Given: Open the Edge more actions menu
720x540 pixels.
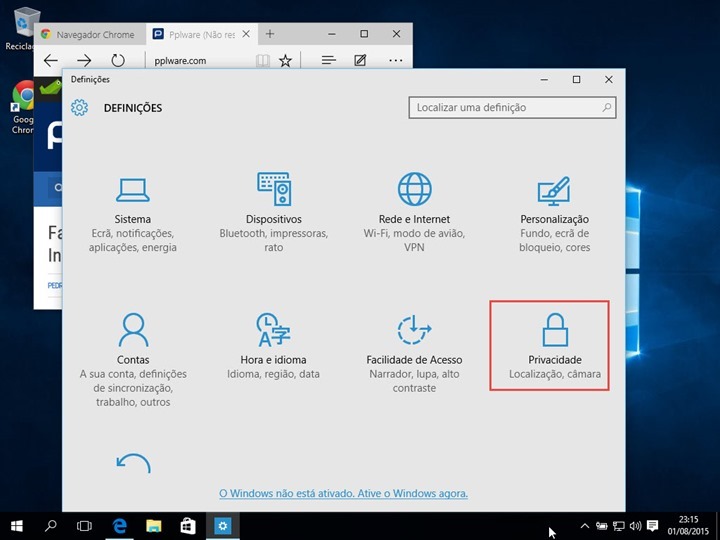Looking at the screenshot, I should pos(396,61).
